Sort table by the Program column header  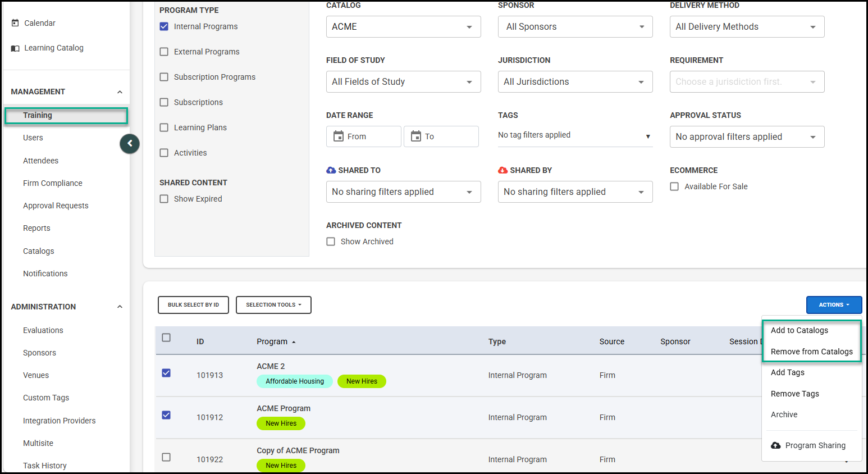tap(272, 341)
